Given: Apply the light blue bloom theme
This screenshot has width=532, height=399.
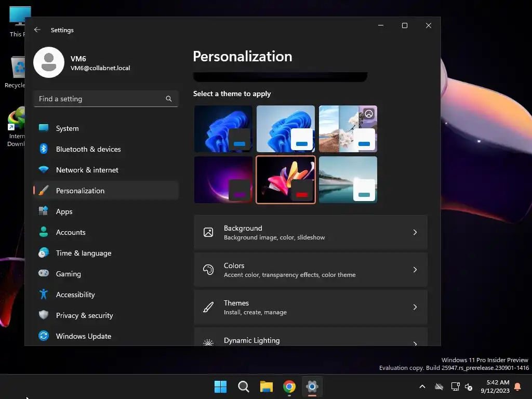Looking at the screenshot, I should [x=286, y=129].
